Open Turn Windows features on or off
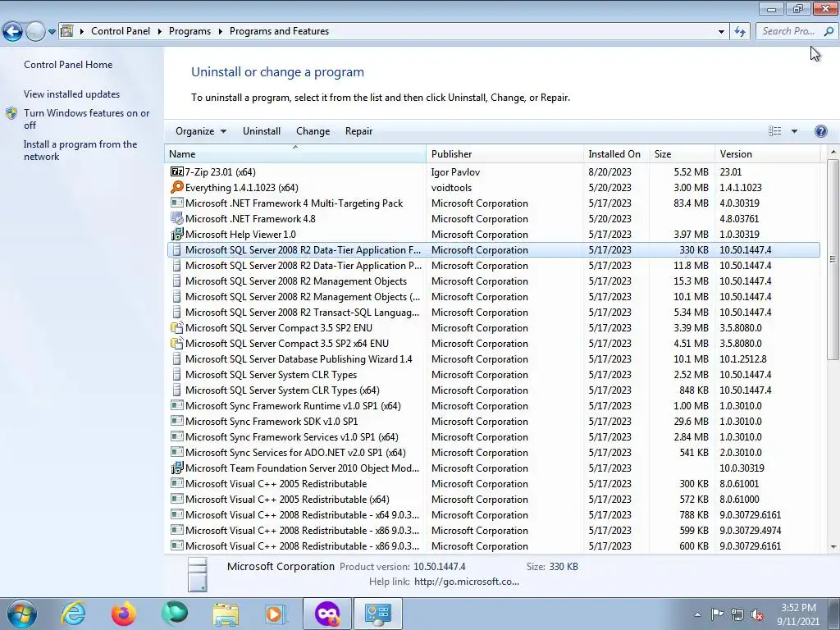The width and height of the screenshot is (840, 630). pos(86,119)
